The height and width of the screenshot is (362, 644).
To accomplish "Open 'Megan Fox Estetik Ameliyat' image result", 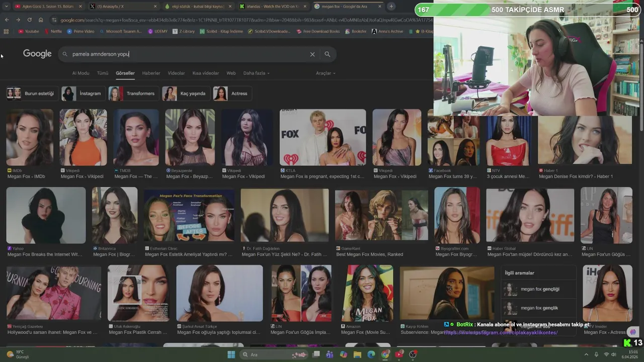I will tap(189, 215).
